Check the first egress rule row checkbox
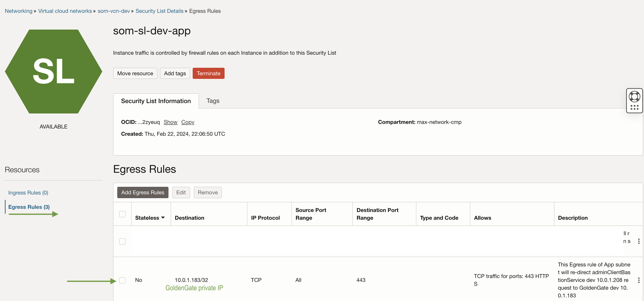 pos(122,241)
